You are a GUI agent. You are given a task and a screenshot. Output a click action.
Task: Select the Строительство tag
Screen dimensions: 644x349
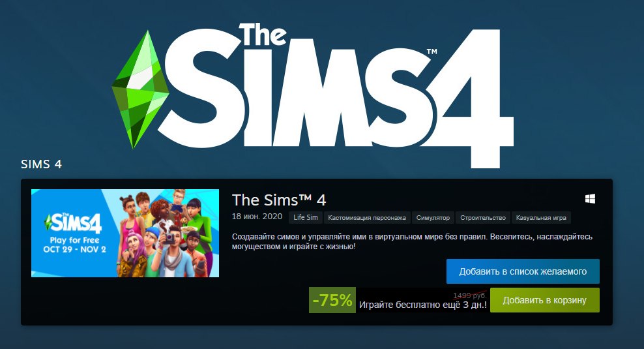point(483,217)
